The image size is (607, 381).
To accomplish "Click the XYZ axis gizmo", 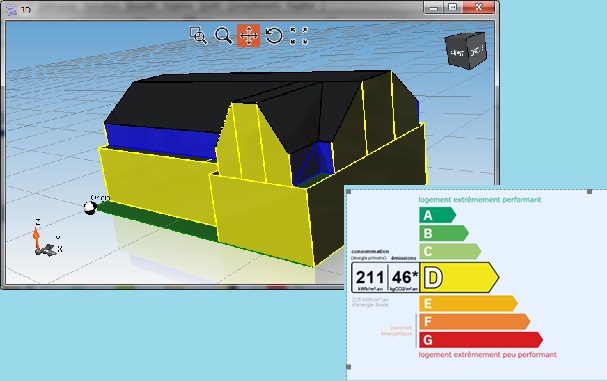I will point(46,239).
